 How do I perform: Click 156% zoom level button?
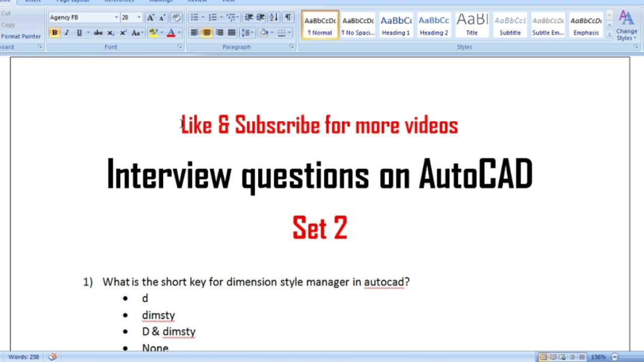[598, 357]
